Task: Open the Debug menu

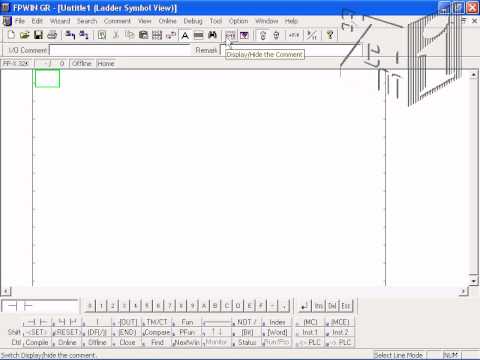Action: [193, 21]
